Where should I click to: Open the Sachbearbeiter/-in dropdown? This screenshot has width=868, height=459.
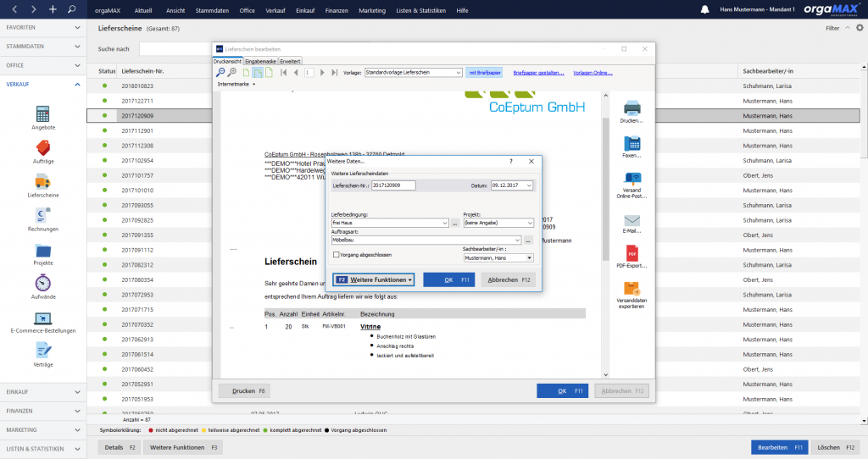(x=529, y=258)
